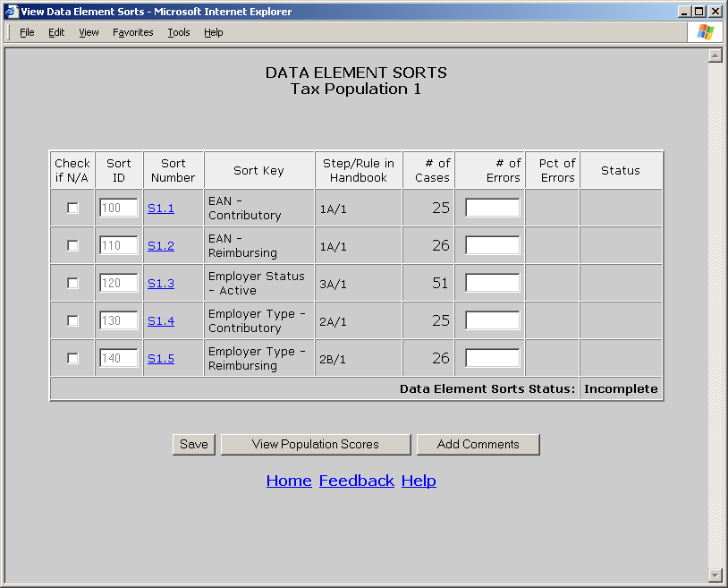Open sort number link S1.1

[x=161, y=208]
